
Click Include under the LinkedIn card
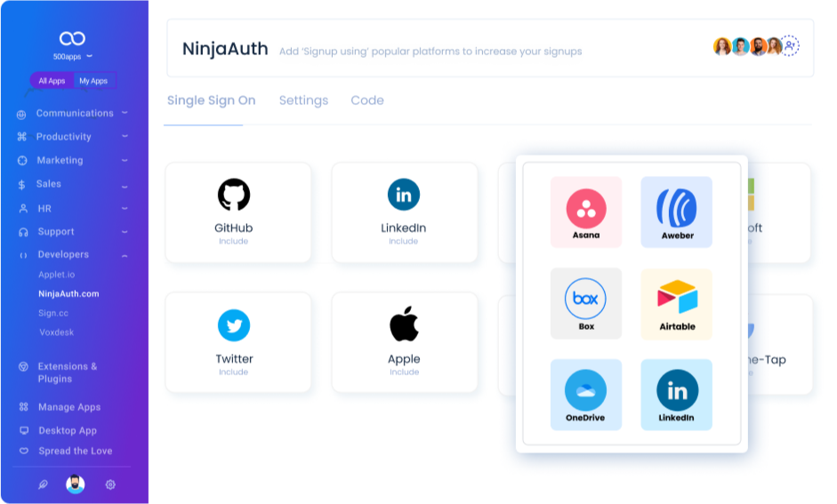point(403,241)
